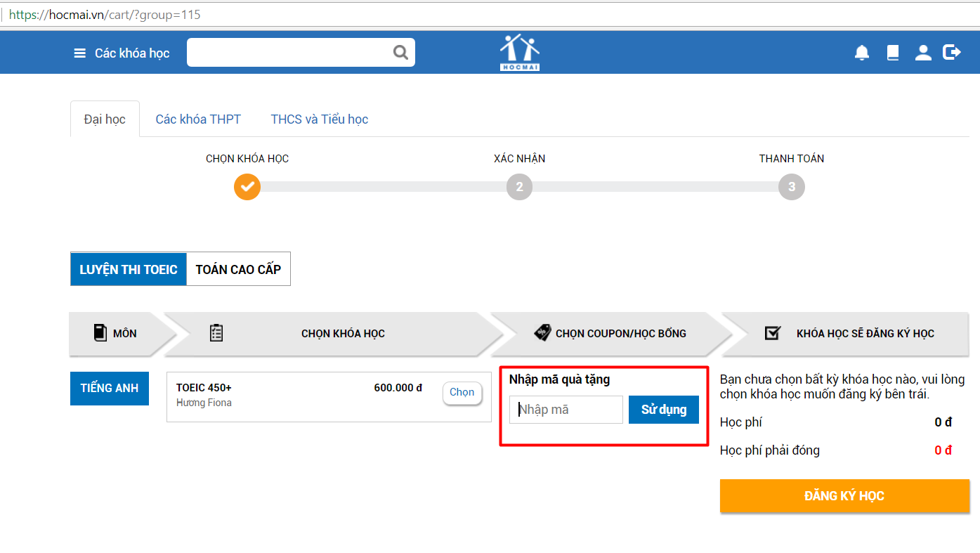Image resolution: width=980 pixels, height=553 pixels.
Task: Open the user profile icon
Action: [923, 53]
